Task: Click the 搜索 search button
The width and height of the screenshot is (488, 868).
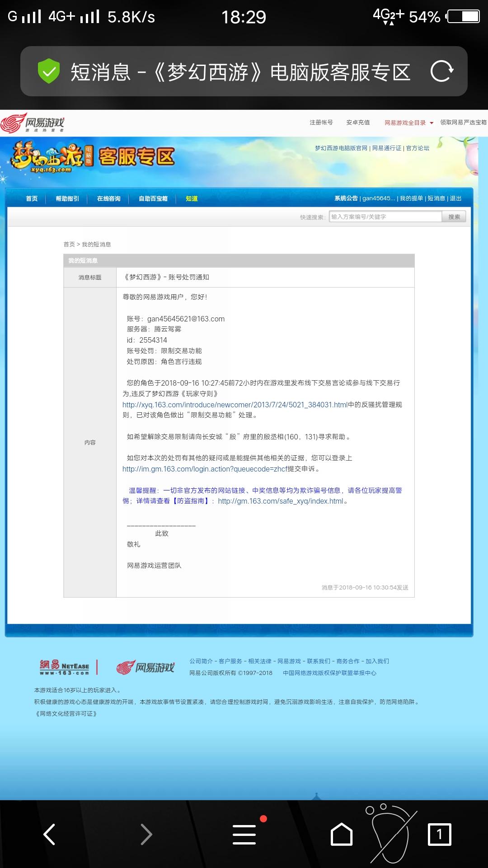Action: tap(454, 217)
